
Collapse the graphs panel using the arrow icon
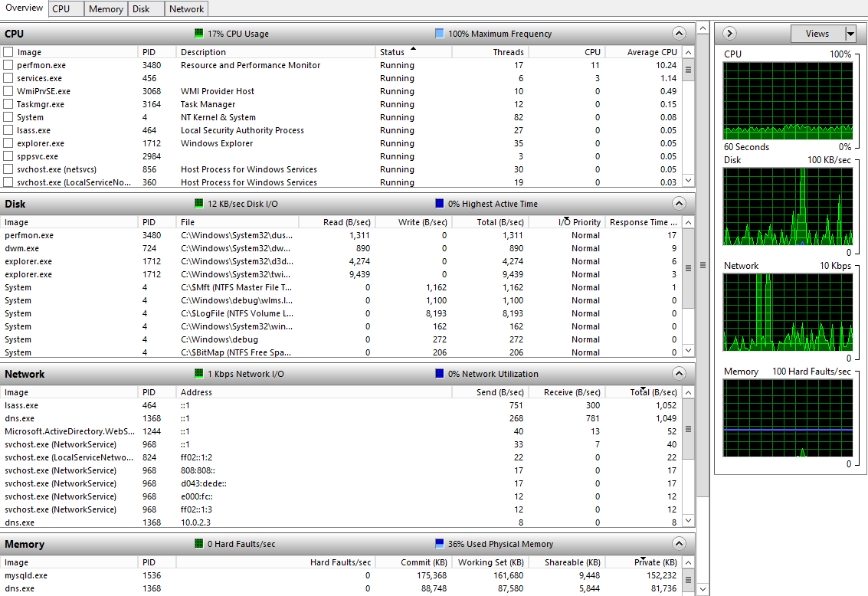point(729,33)
